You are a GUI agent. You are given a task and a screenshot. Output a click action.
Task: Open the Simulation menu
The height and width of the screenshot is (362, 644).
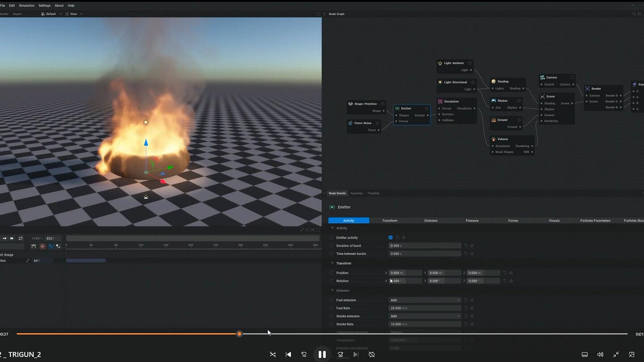coord(26,5)
